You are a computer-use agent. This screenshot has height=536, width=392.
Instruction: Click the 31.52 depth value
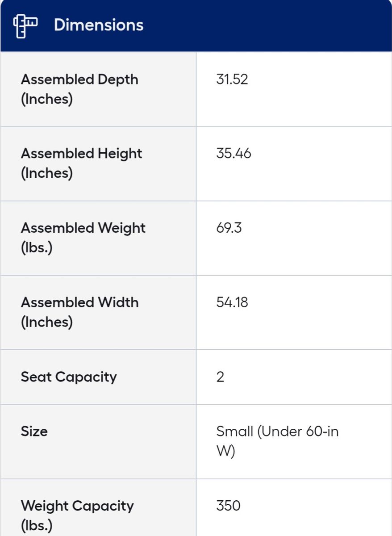pyautogui.click(x=232, y=80)
